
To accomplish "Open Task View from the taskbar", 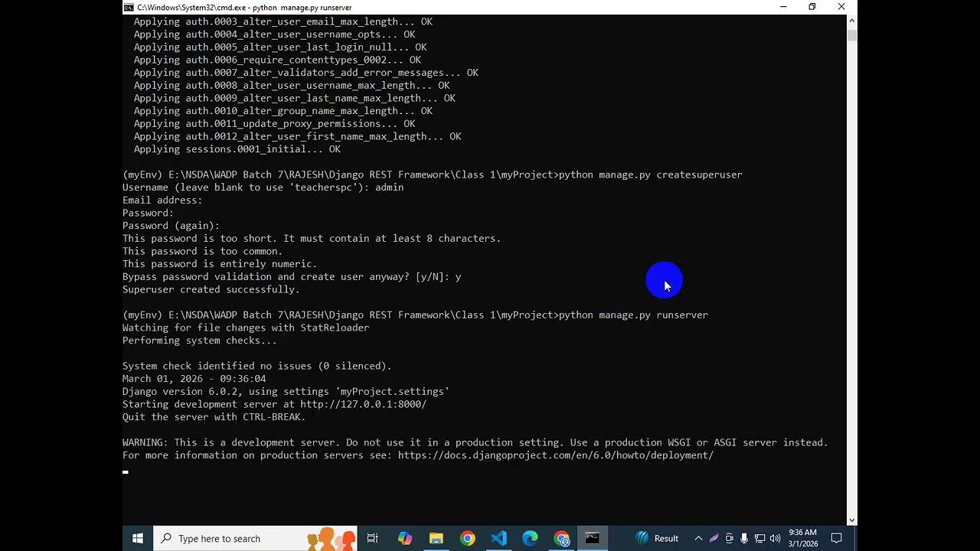I will click(373, 538).
